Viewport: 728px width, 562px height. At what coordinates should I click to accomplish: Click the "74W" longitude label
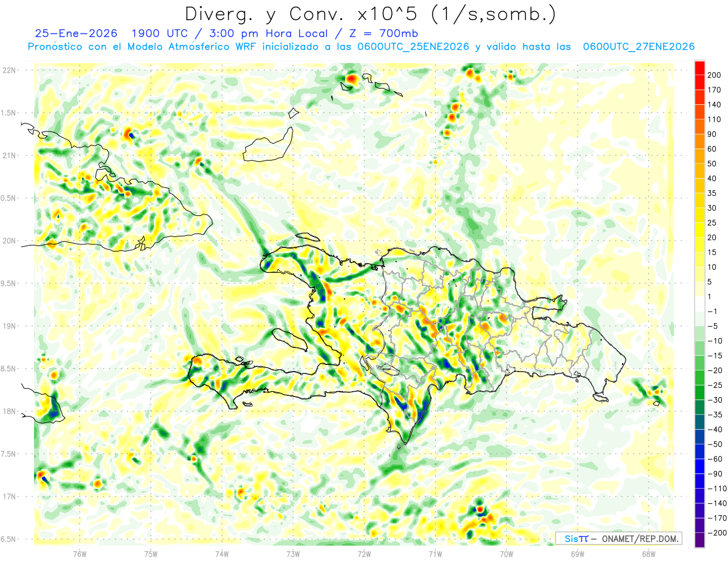[x=221, y=553]
